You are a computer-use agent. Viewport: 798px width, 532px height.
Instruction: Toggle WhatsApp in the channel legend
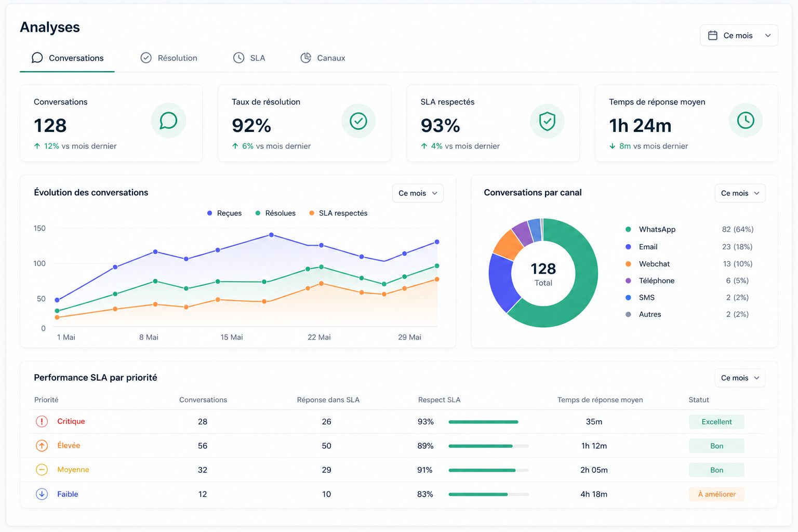(x=650, y=230)
